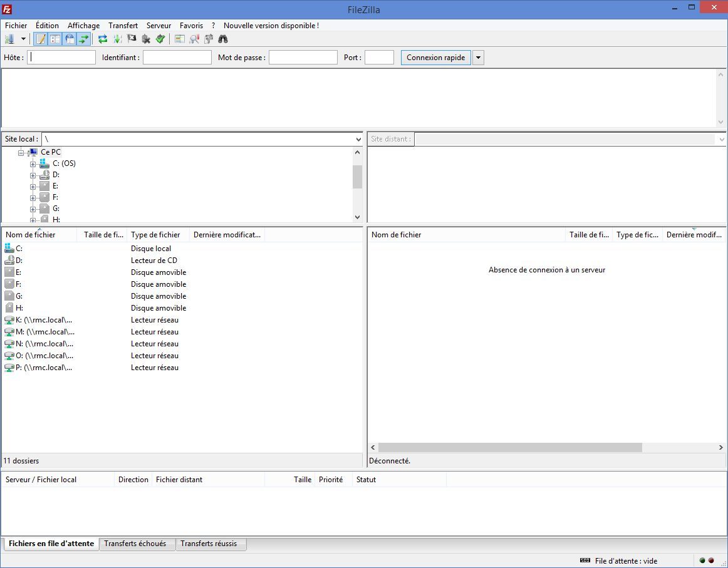Open the Transfert menu
The height and width of the screenshot is (568, 728).
(123, 26)
